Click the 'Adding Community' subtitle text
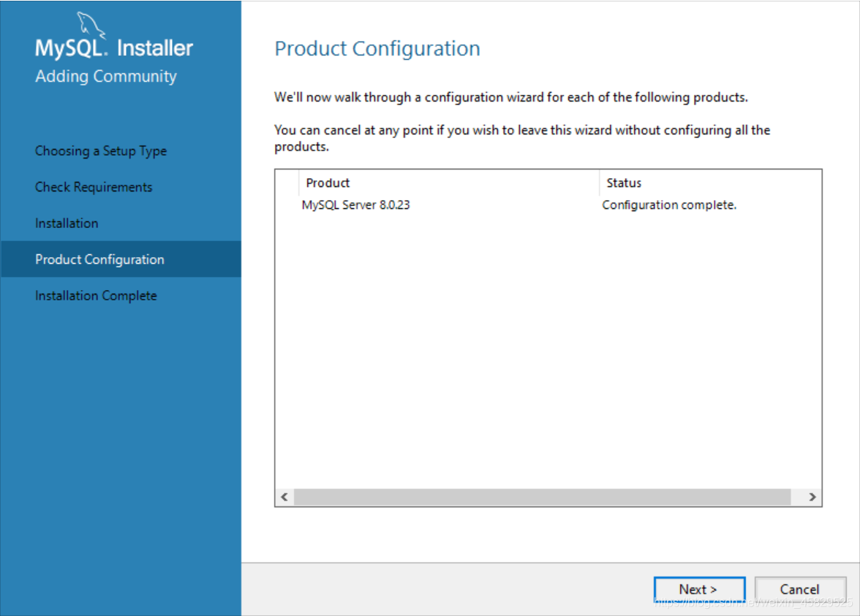The height and width of the screenshot is (616, 860). click(x=106, y=76)
